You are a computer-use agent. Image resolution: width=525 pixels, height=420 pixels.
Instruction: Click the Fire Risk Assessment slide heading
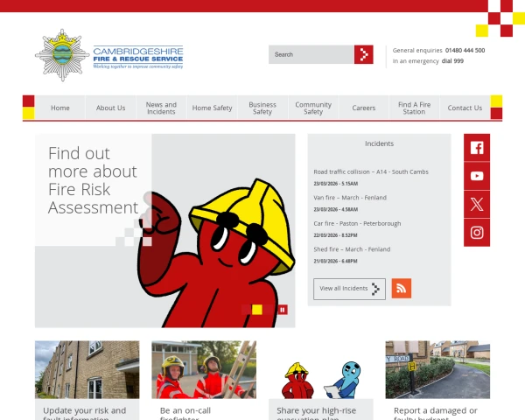tap(93, 180)
